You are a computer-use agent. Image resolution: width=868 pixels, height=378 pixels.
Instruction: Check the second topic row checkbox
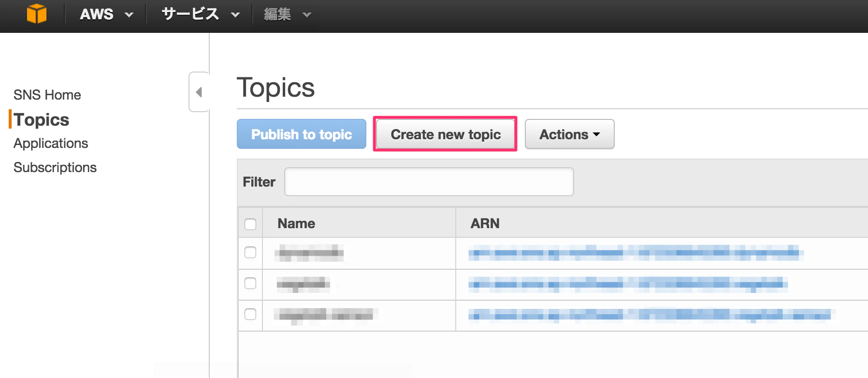[x=250, y=283]
